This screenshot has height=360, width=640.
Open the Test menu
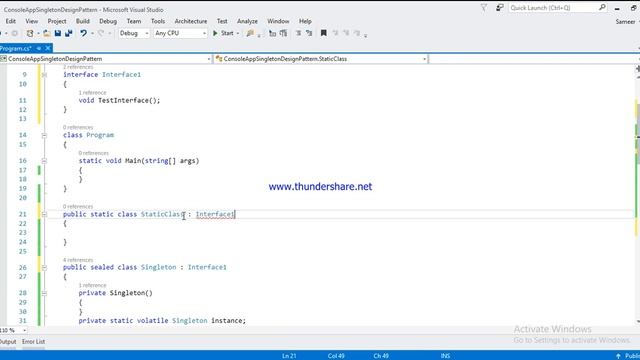coord(222,21)
